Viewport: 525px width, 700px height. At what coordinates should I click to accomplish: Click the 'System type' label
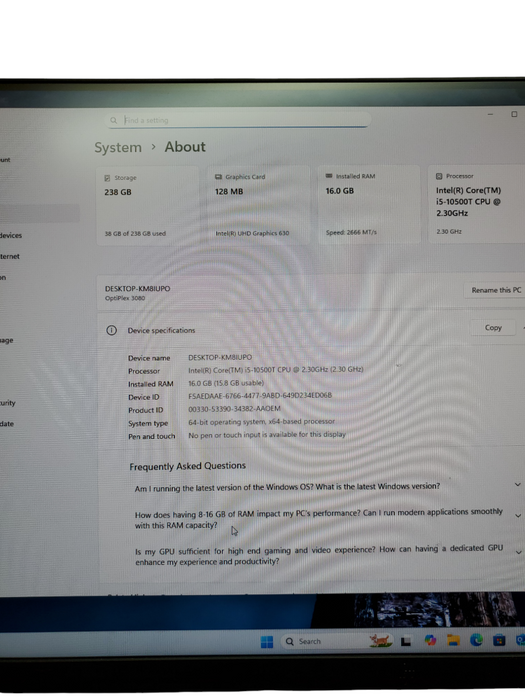point(148,423)
